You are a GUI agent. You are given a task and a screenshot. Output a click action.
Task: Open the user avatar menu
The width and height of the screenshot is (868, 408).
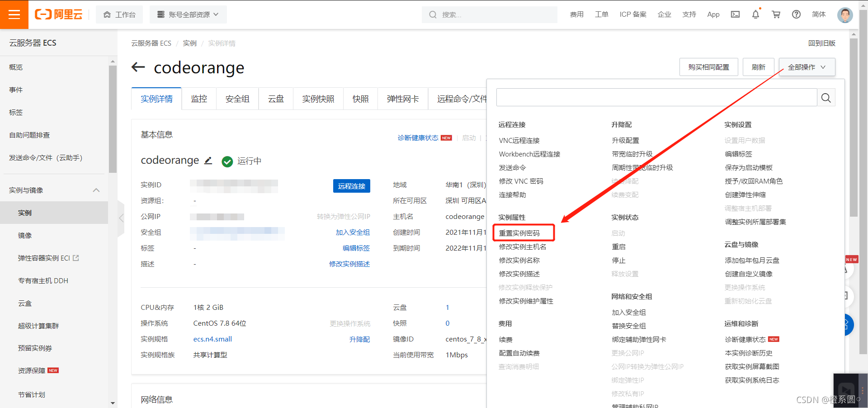point(845,14)
